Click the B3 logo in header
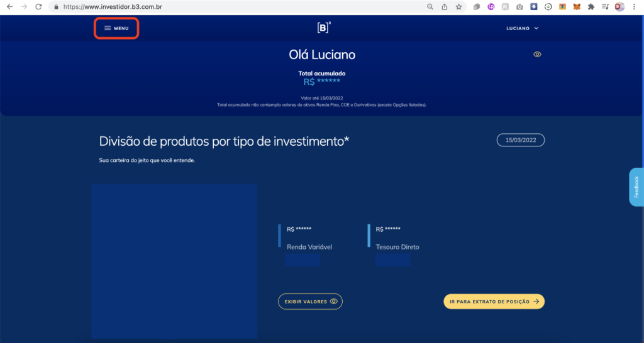The image size is (644, 343). point(324,28)
